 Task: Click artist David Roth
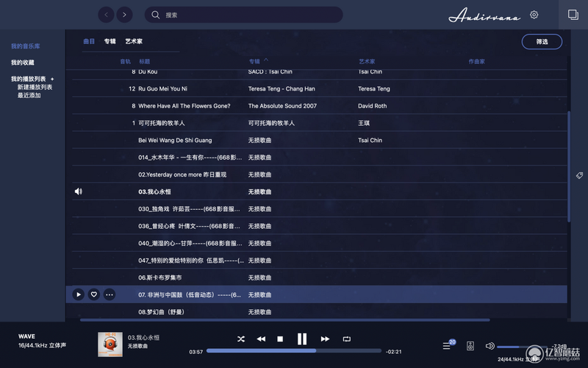click(373, 106)
